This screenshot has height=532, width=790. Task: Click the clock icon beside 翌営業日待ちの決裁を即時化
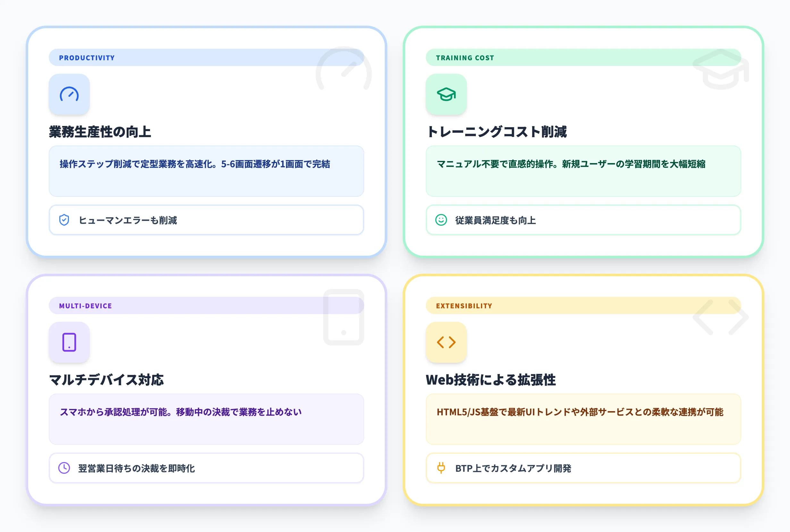64,468
